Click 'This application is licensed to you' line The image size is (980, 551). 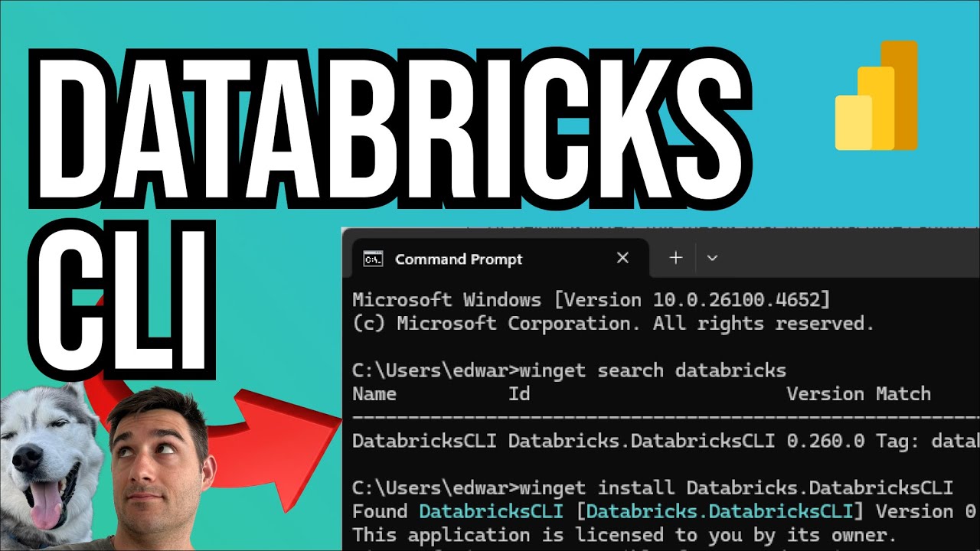pos(624,534)
